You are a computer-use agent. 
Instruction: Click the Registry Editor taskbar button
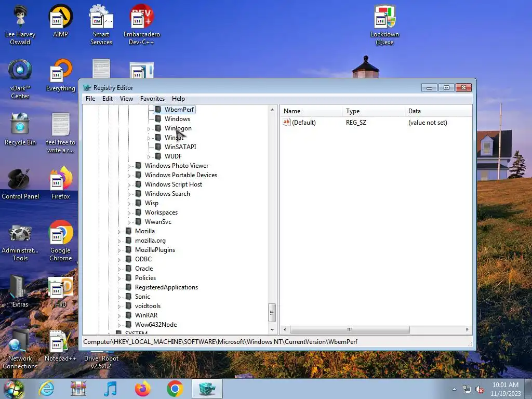pos(207,389)
